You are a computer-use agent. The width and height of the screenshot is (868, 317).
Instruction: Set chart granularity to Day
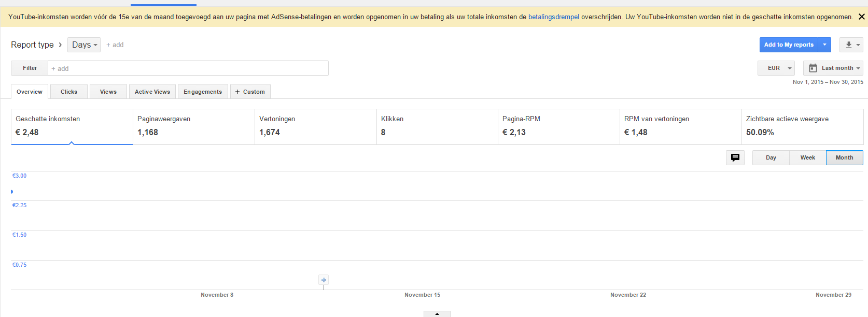(771, 157)
